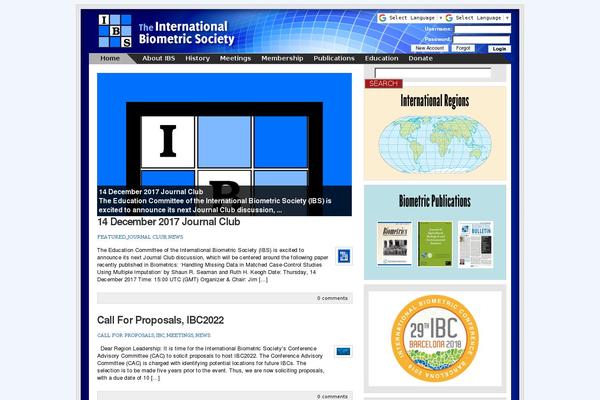
Task: Focus the Password input field
Action: (x=482, y=39)
